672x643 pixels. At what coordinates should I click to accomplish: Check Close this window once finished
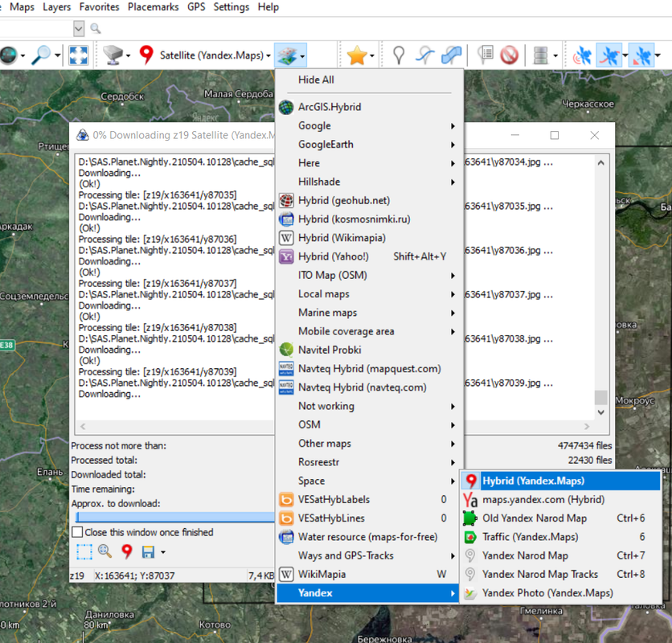pyautogui.click(x=78, y=532)
